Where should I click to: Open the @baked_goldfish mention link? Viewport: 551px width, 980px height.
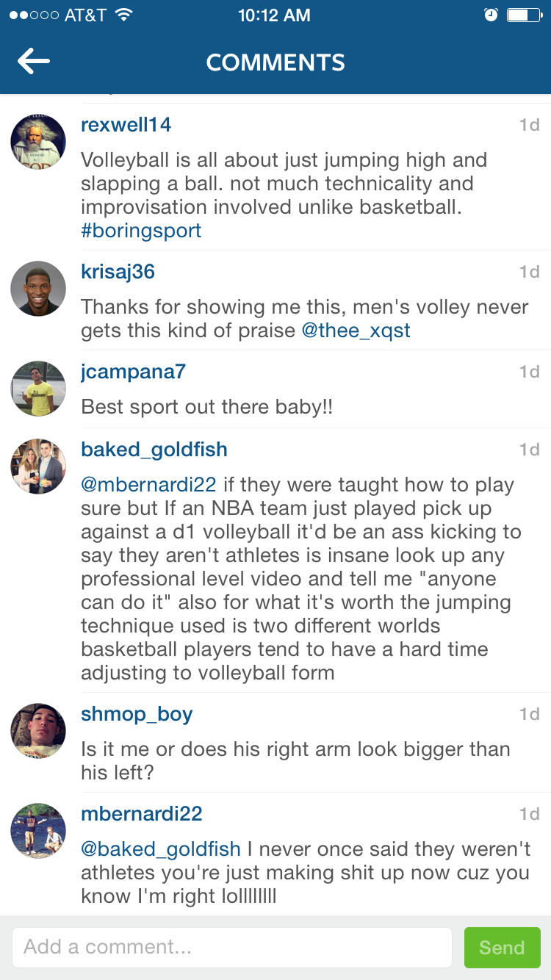coord(161,849)
